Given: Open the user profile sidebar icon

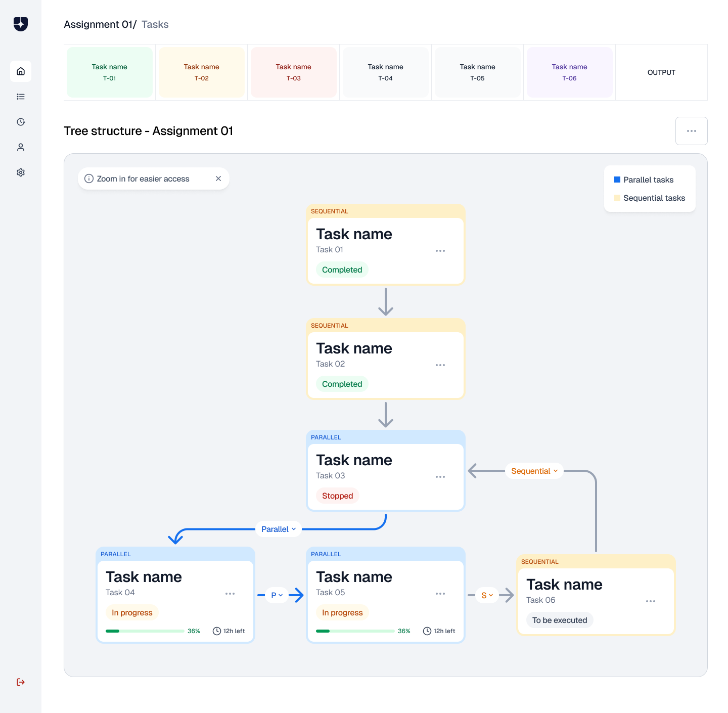Looking at the screenshot, I should (x=21, y=147).
